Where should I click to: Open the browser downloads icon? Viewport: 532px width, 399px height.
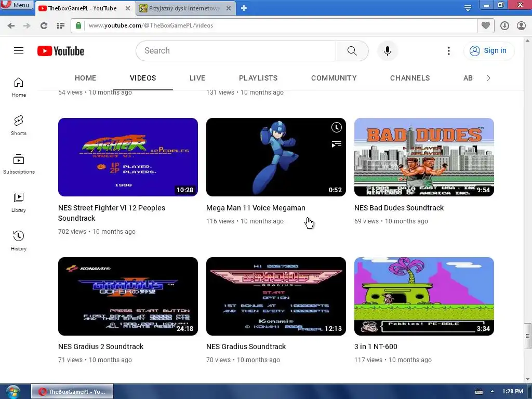coord(504,25)
